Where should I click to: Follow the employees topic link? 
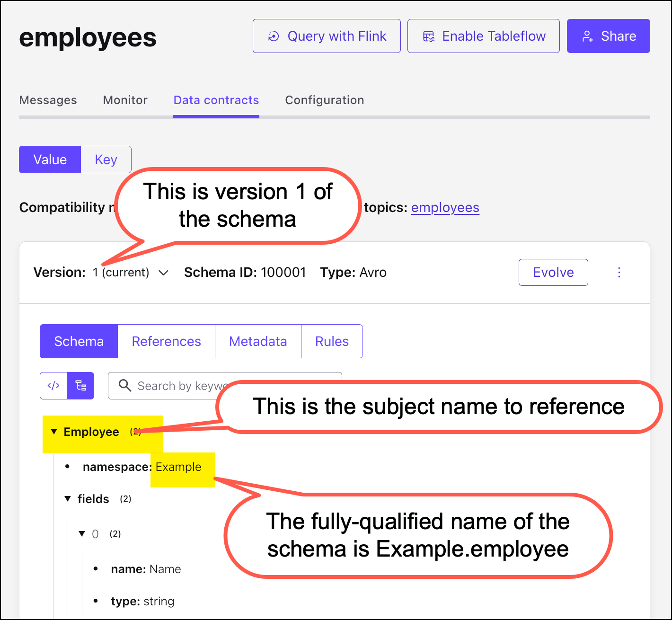point(445,207)
